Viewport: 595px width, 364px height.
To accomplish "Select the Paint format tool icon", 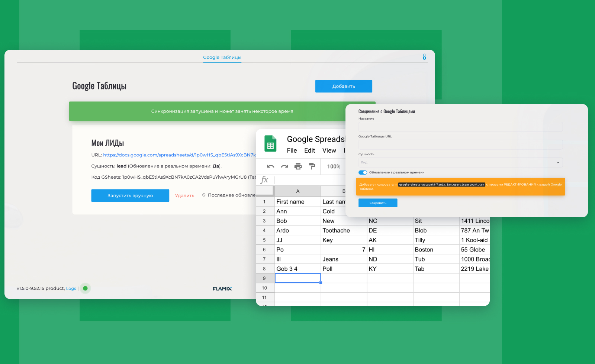I will click(312, 166).
